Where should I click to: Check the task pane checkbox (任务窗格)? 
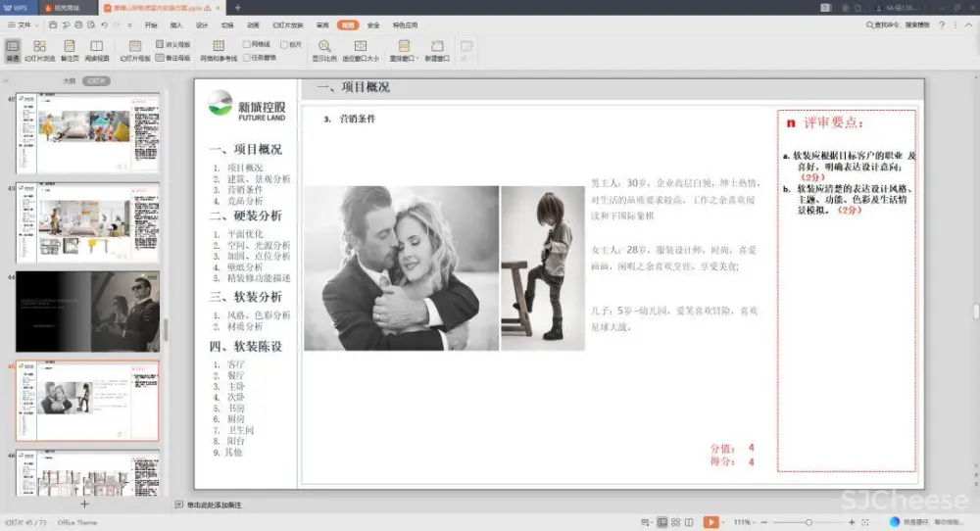pos(247,58)
